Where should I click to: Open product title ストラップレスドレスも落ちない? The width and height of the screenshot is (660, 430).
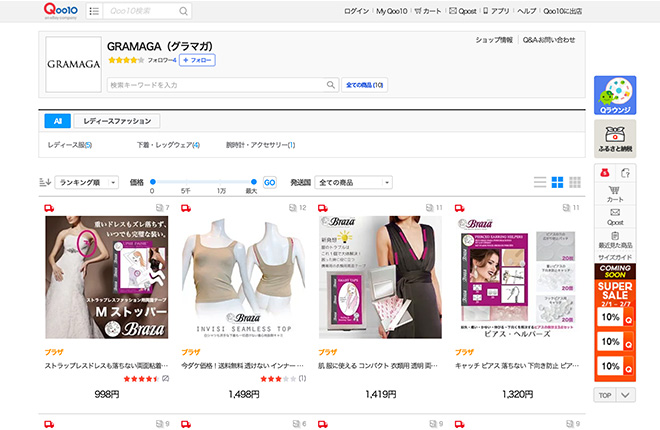tap(106, 366)
